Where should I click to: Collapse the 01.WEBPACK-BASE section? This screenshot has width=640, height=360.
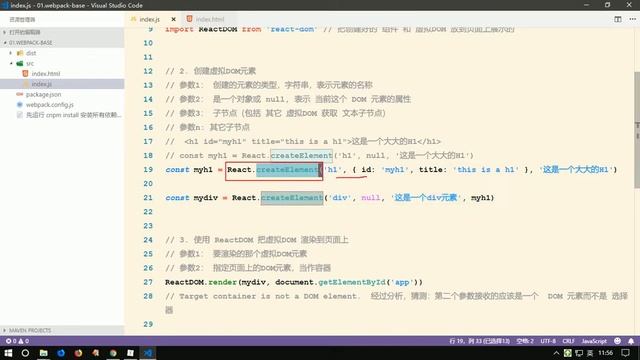pos(62,42)
